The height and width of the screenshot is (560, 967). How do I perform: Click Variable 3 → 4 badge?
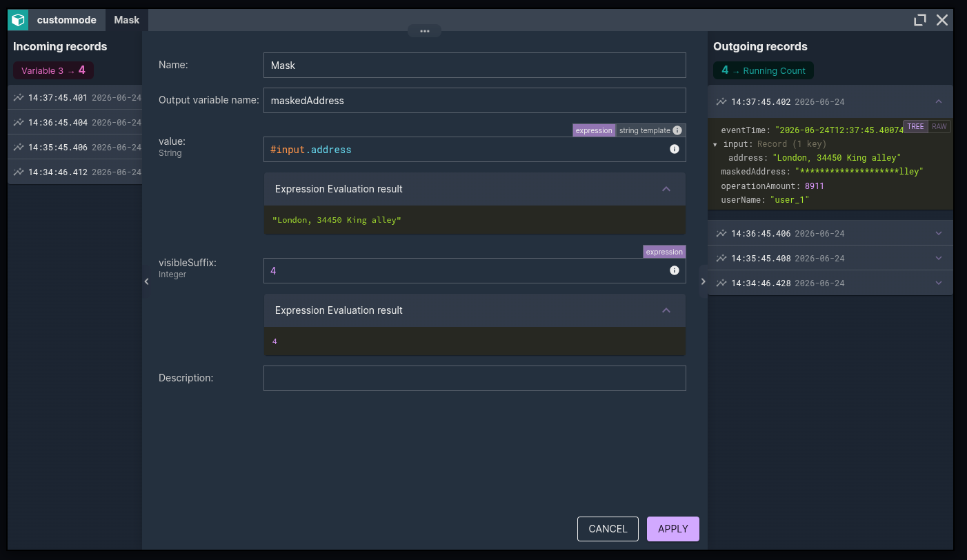(53, 70)
